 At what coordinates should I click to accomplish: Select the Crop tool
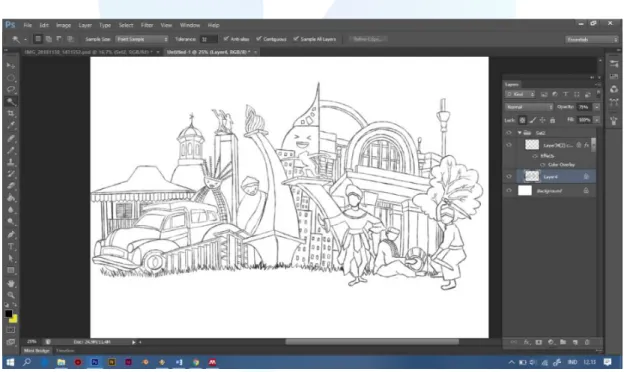click(11, 114)
